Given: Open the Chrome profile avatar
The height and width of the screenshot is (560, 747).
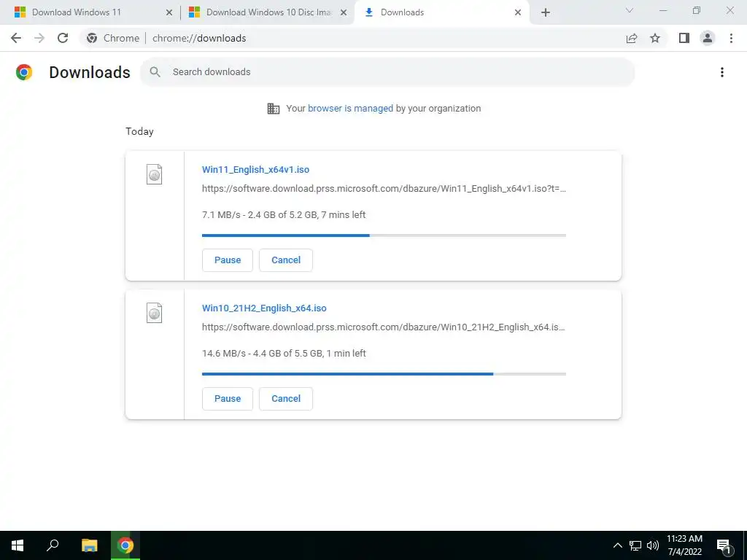Looking at the screenshot, I should click(708, 38).
